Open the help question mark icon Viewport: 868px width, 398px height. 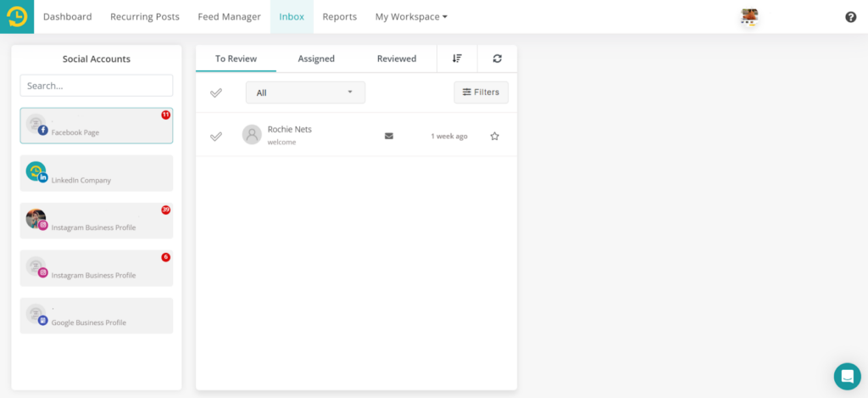[x=851, y=17]
